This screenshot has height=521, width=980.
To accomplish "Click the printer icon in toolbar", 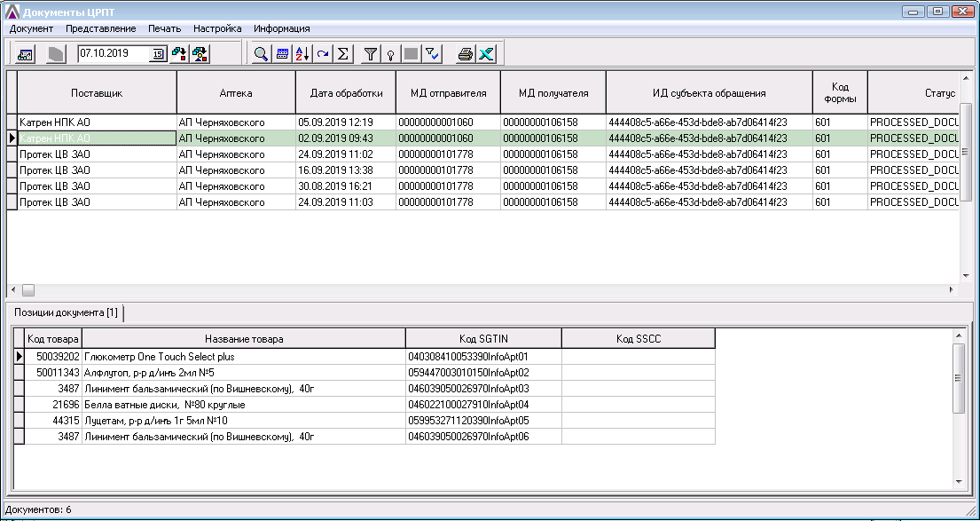I will click(465, 54).
